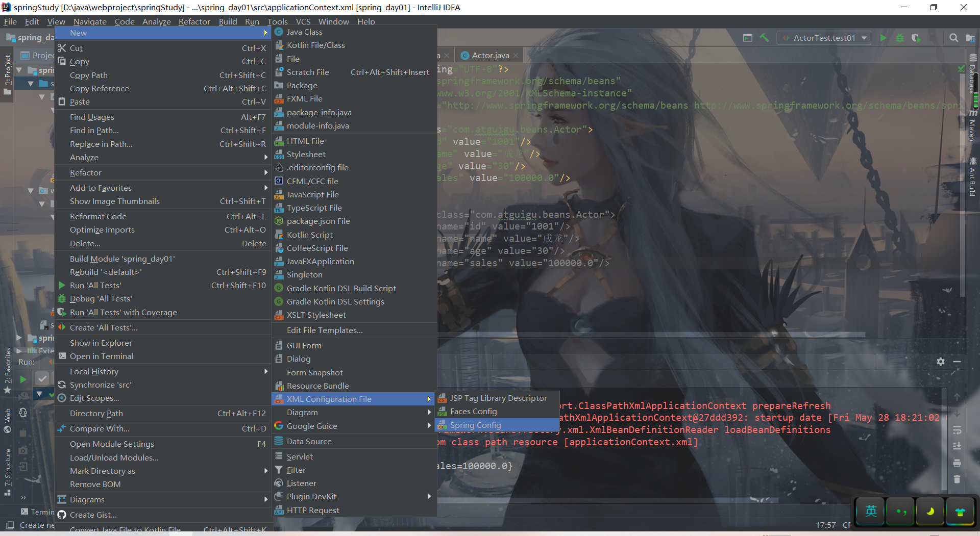The width and height of the screenshot is (980, 536).
Task: Open the VCS menu
Action: [x=303, y=21]
